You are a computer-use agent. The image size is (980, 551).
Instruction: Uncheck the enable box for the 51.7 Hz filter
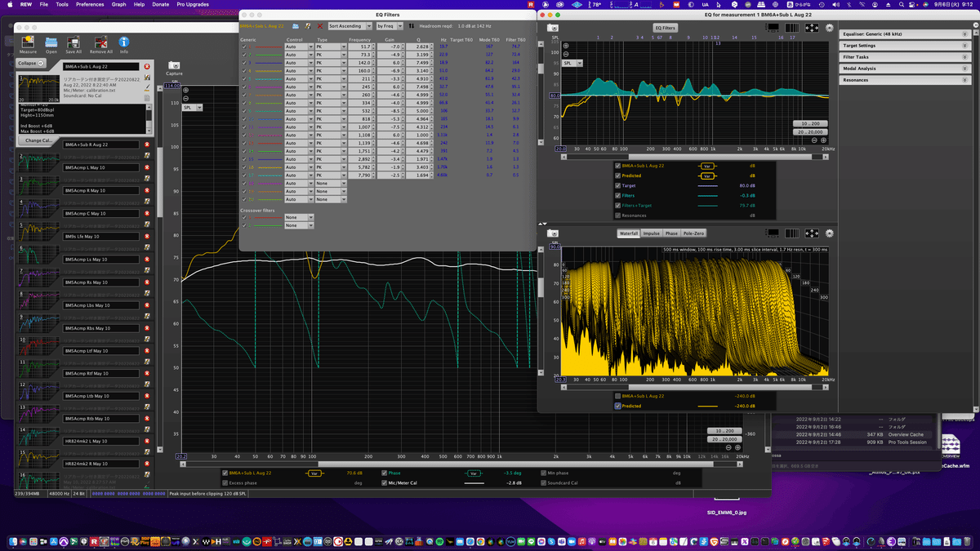243,47
